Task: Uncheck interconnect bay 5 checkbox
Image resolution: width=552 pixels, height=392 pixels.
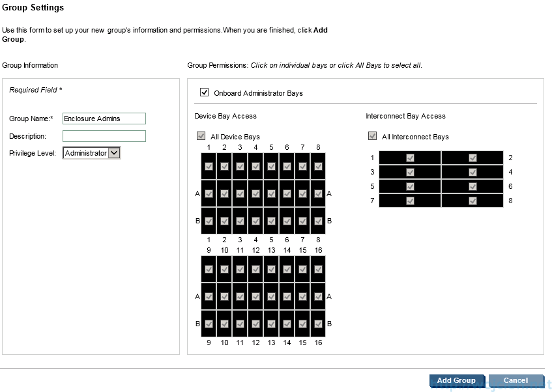Action: [x=410, y=186]
